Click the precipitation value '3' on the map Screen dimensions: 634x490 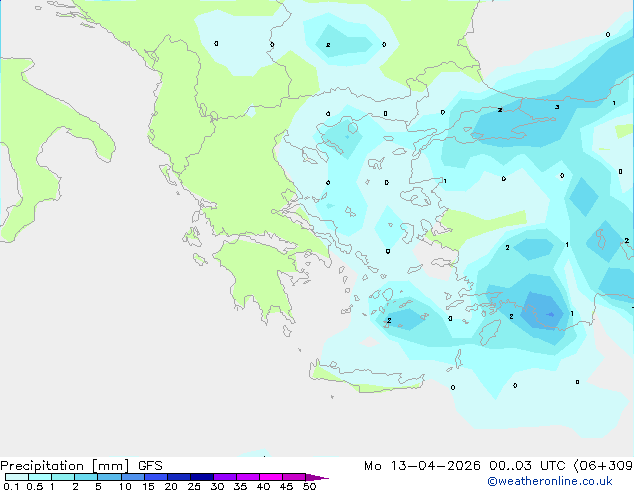pyautogui.click(x=557, y=107)
